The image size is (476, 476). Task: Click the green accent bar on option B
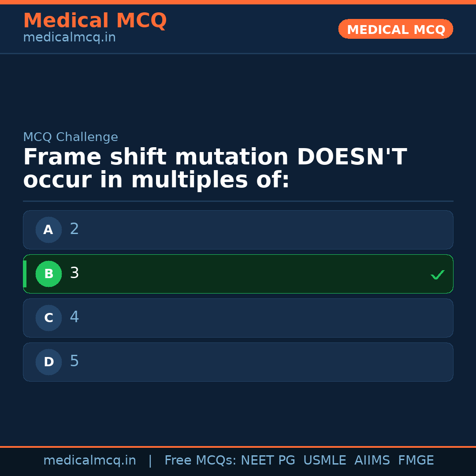pyautogui.click(x=25, y=274)
